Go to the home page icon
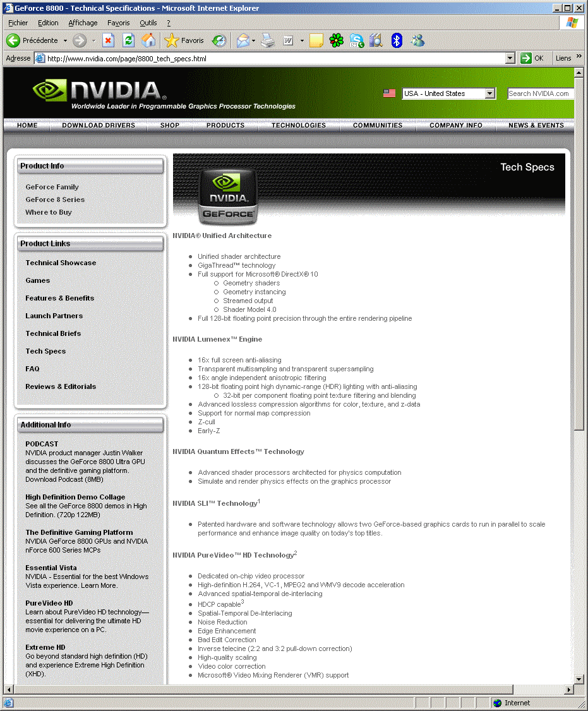Screen dimensions: 588x711 pyautogui.click(x=148, y=40)
